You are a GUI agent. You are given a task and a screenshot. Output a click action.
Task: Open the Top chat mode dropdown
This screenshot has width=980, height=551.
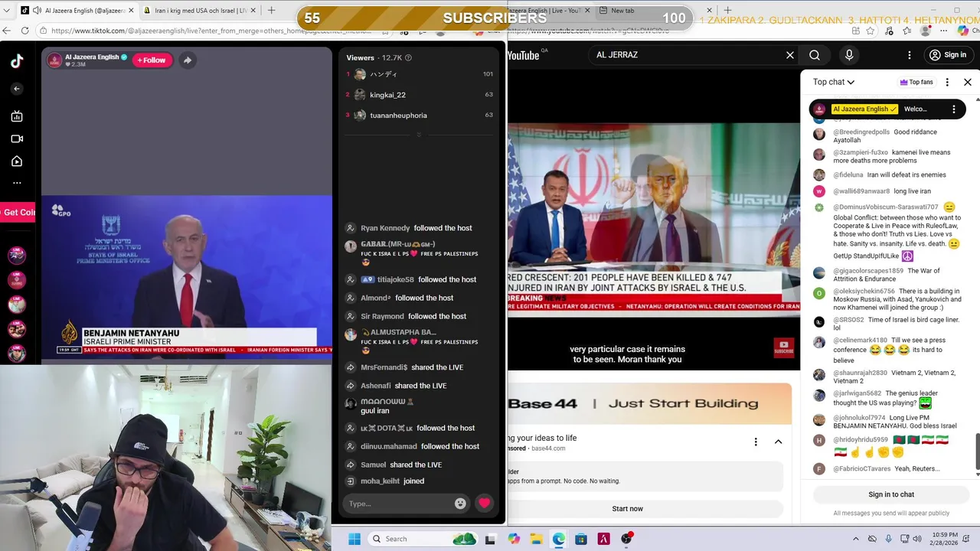[834, 82]
